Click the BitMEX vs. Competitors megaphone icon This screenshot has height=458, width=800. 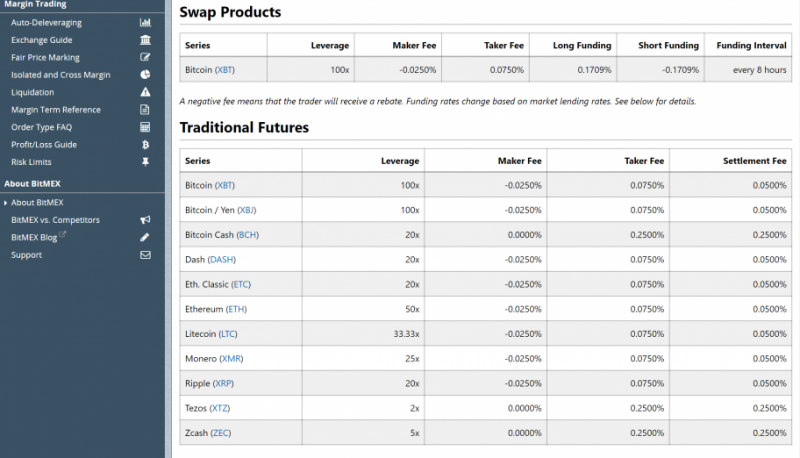[x=145, y=220]
